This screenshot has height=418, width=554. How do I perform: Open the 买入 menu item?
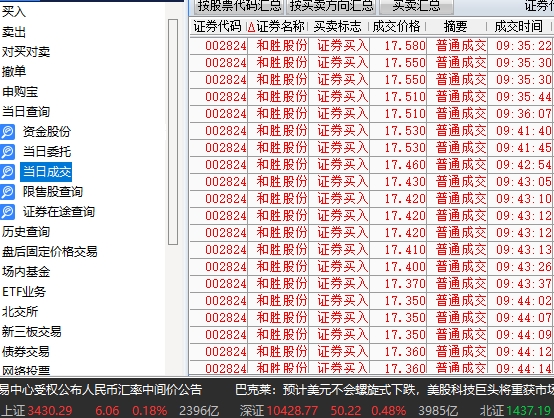click(x=14, y=12)
